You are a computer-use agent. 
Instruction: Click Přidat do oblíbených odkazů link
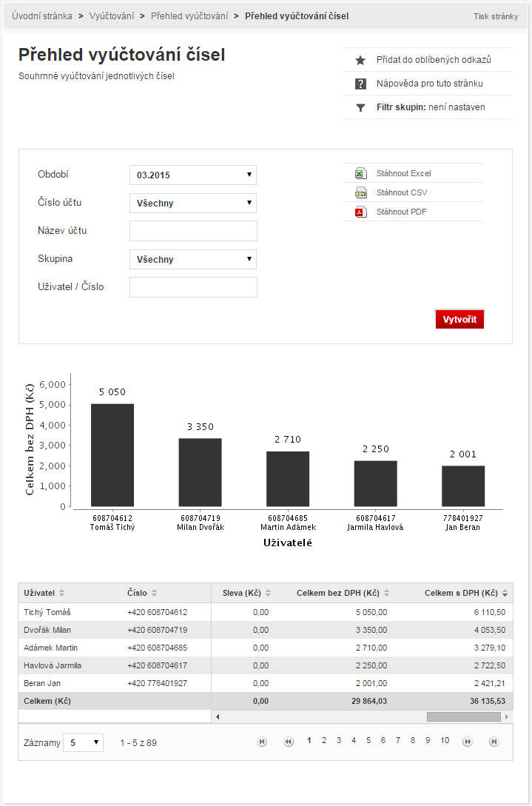pos(434,60)
